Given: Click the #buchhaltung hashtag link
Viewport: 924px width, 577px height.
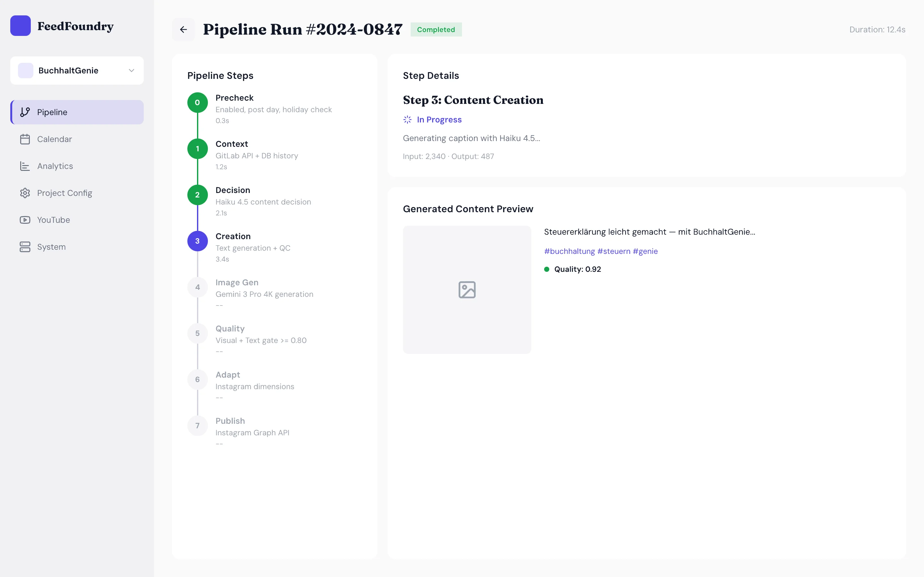Looking at the screenshot, I should (569, 251).
